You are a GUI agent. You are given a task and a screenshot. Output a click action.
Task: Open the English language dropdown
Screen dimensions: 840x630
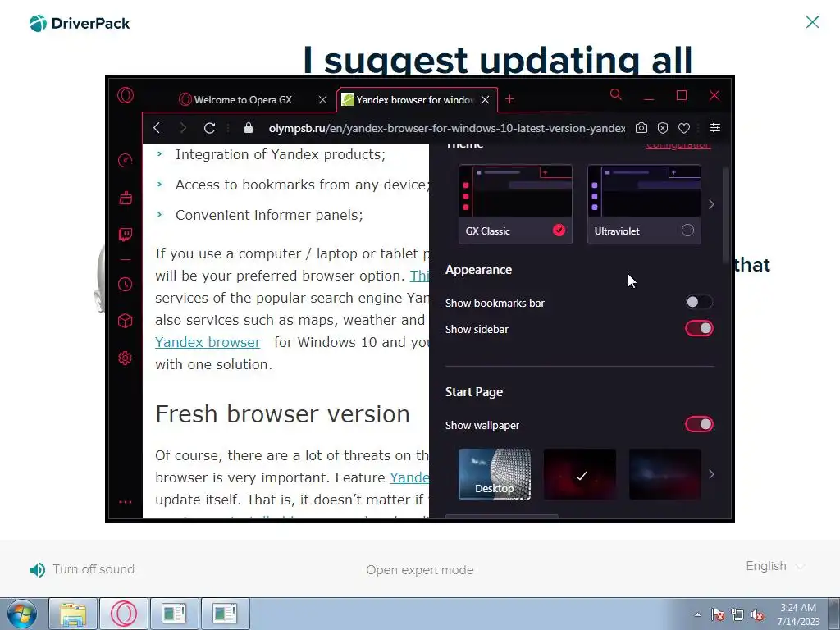(x=775, y=566)
